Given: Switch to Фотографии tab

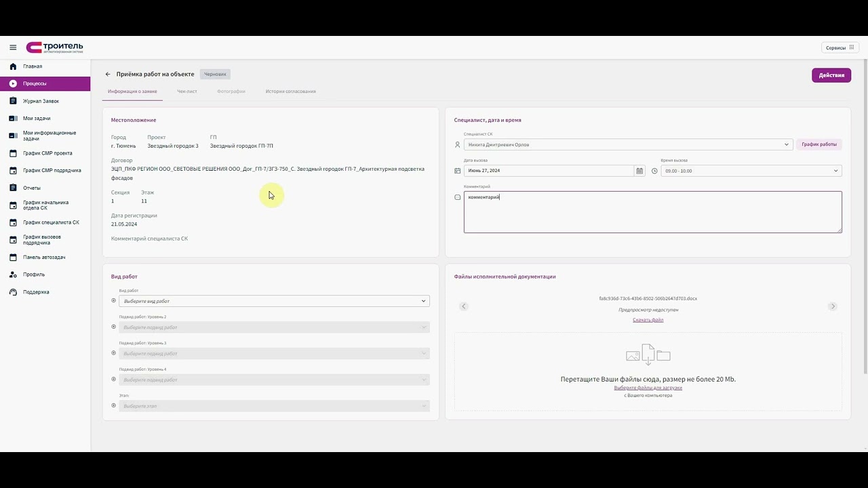Looking at the screenshot, I should (x=231, y=91).
